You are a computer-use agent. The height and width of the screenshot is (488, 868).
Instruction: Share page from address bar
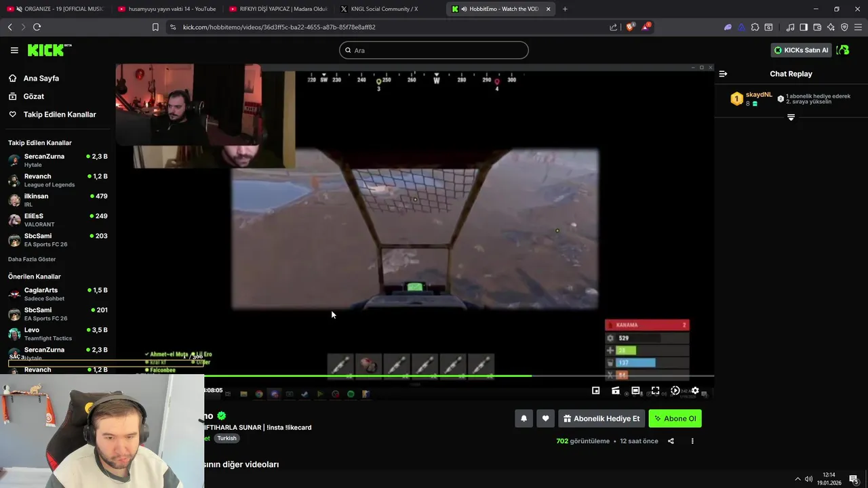pos(613,27)
